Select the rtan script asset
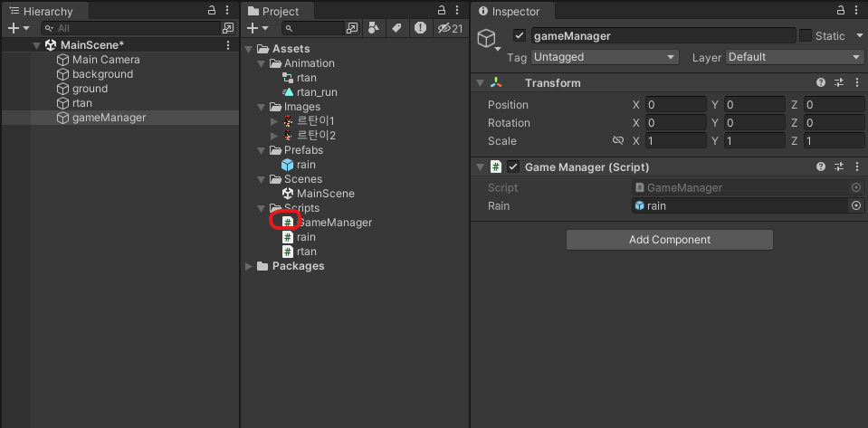The height and width of the screenshot is (428, 868). [300, 252]
